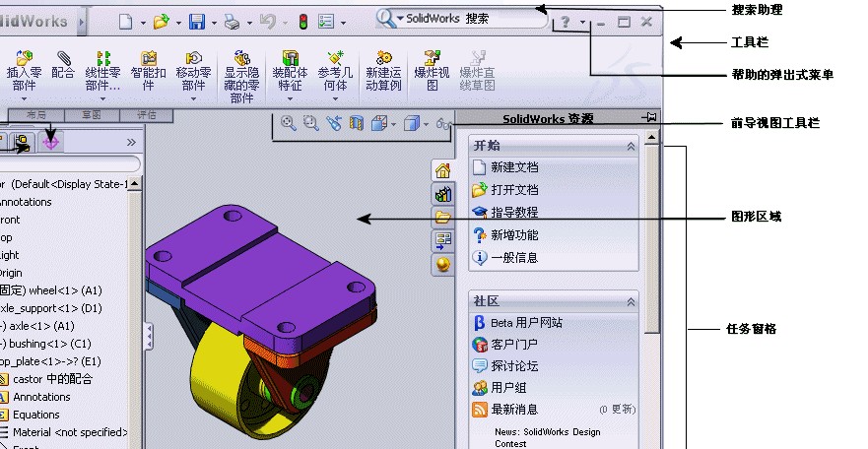Click the Save disk icon

tap(197, 22)
